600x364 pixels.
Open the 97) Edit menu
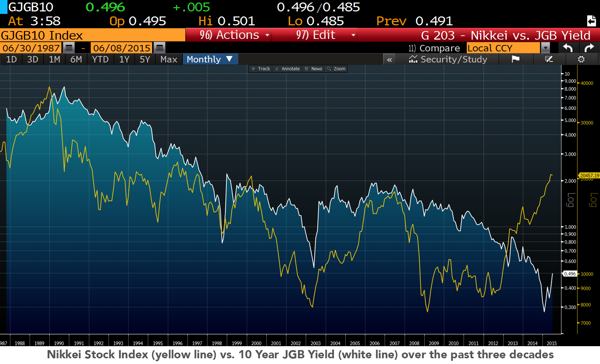(314, 35)
